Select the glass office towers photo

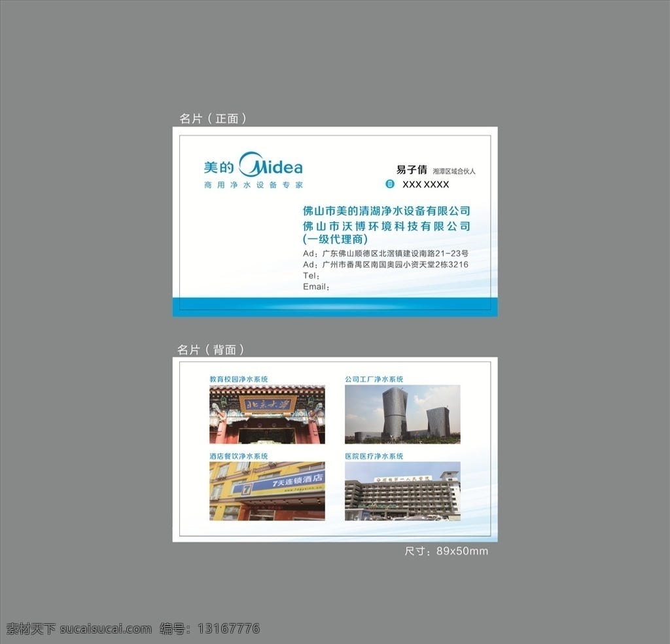tap(402, 414)
